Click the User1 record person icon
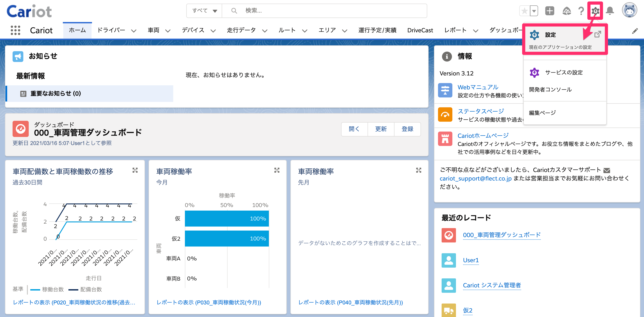Image resolution: width=644 pixels, height=317 pixels. pos(449,260)
